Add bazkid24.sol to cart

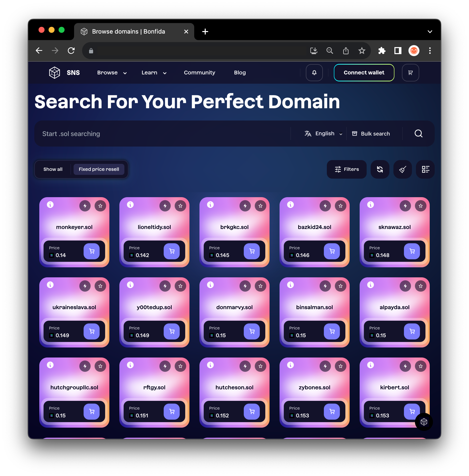click(x=332, y=251)
